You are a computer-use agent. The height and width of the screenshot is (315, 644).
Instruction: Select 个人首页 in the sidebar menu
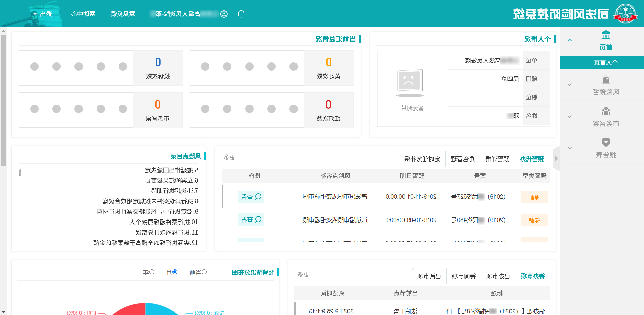point(602,62)
